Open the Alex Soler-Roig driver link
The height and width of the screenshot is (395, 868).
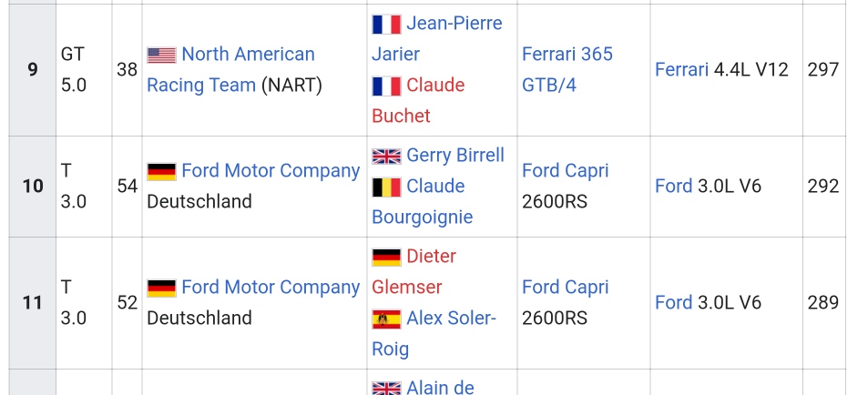click(x=434, y=334)
